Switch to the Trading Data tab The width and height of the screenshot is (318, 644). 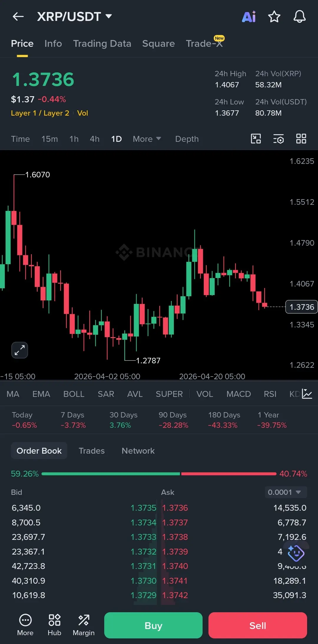(x=102, y=44)
